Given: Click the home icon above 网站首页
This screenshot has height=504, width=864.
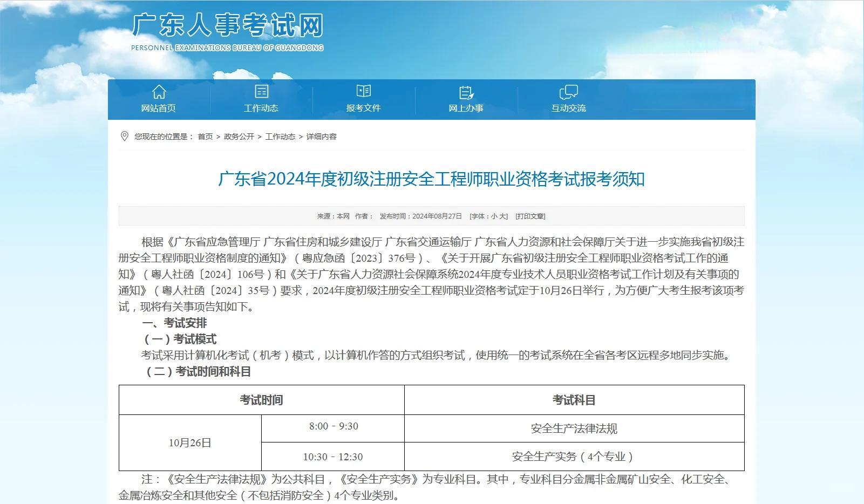Looking at the screenshot, I should point(159,92).
